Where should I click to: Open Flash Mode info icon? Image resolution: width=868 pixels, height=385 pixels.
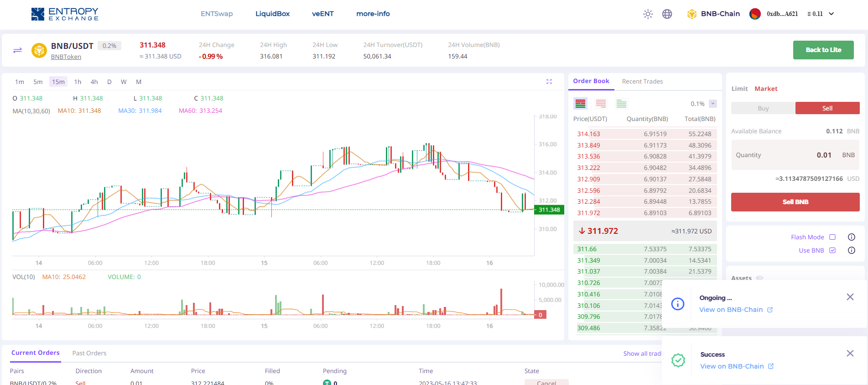tap(851, 237)
